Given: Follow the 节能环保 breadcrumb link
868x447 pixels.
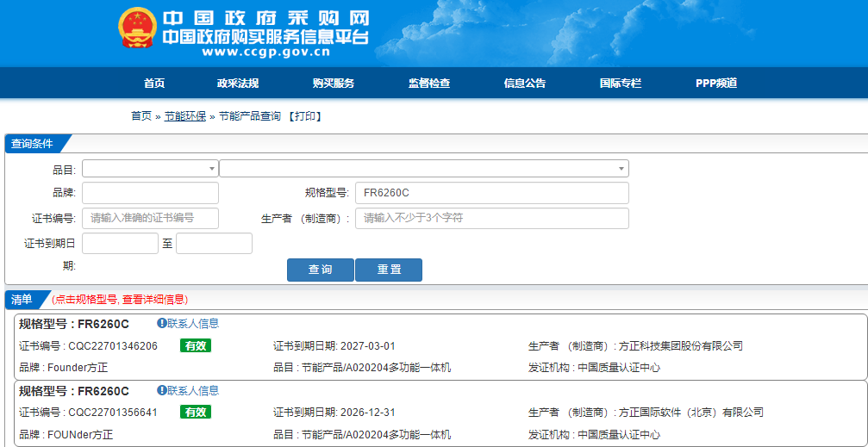Looking at the screenshot, I should (185, 116).
